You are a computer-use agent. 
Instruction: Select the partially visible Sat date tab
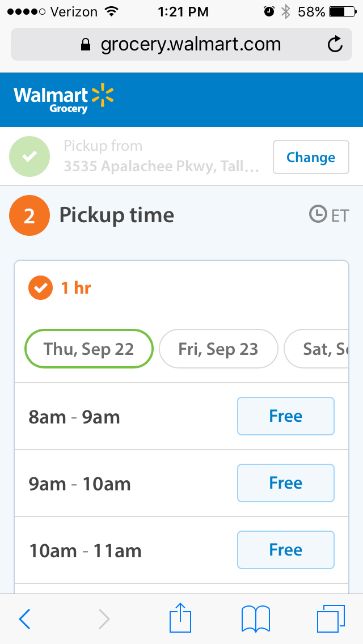point(316,349)
